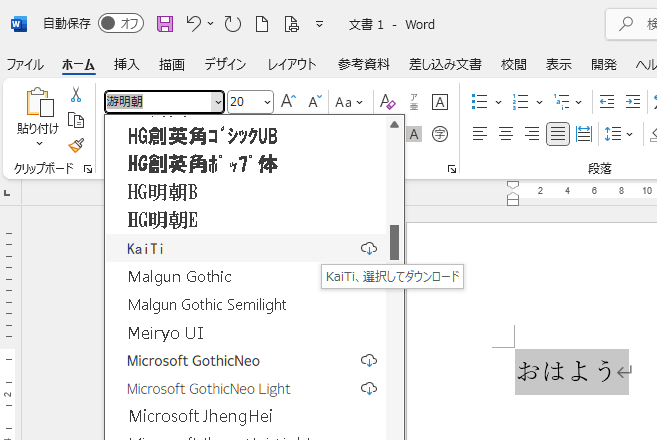
Task: Toggle the AutoSave switch
Action: [x=121, y=23]
